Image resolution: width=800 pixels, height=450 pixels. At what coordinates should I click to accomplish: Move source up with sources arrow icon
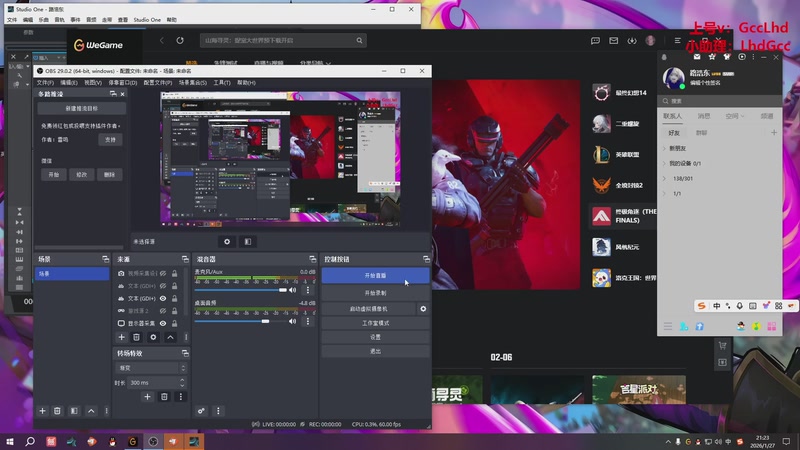170,337
